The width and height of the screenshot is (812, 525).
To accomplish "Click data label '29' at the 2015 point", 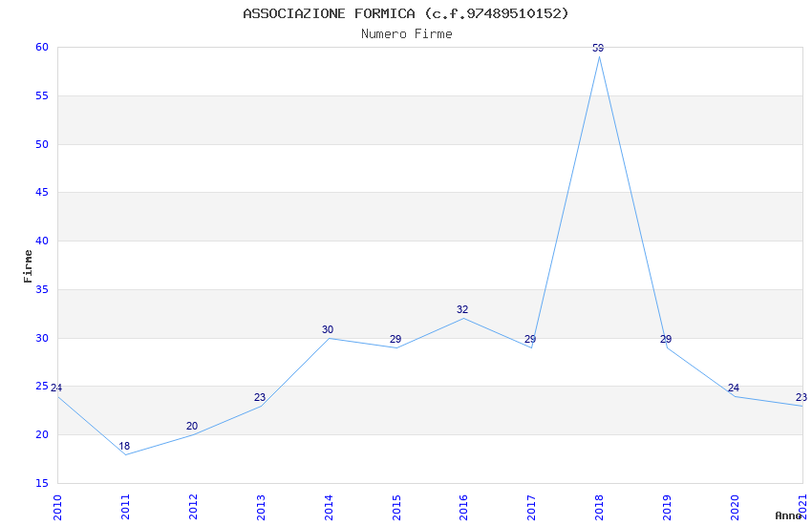I will (x=395, y=339).
